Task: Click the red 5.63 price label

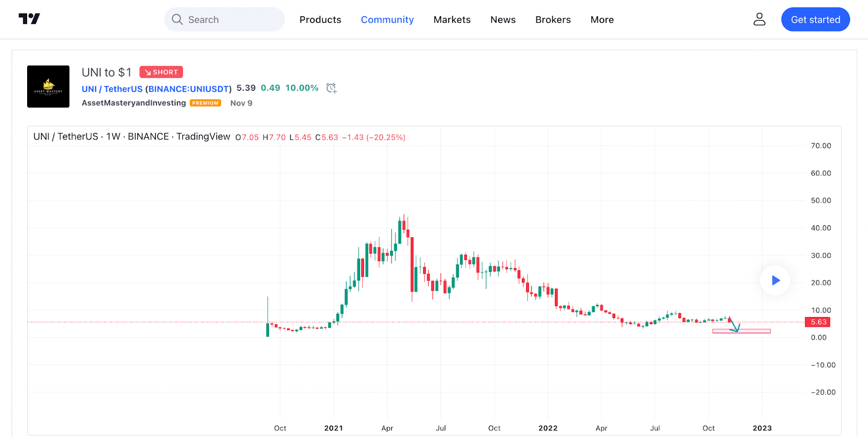Action: point(818,322)
